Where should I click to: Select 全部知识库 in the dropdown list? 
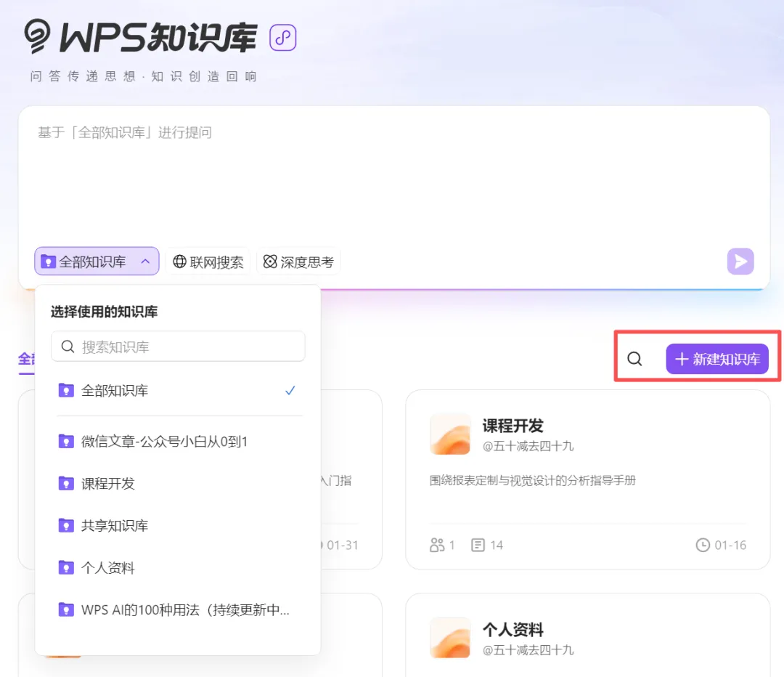178,390
